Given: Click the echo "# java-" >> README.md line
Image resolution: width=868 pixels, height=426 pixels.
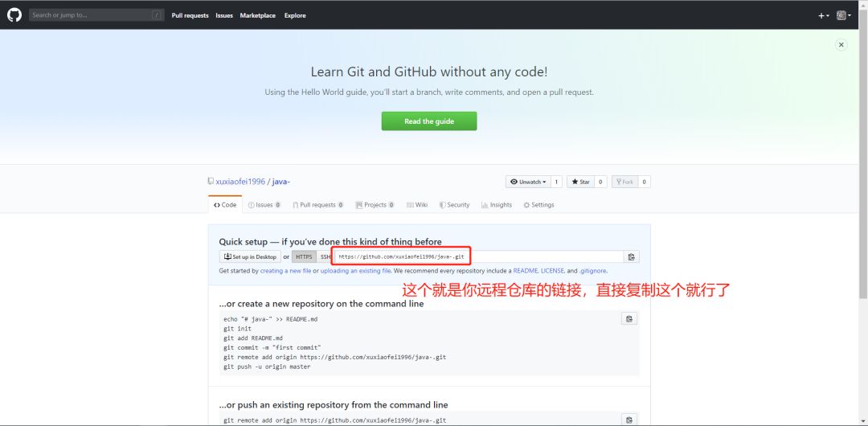Looking at the screenshot, I should click(x=271, y=319).
